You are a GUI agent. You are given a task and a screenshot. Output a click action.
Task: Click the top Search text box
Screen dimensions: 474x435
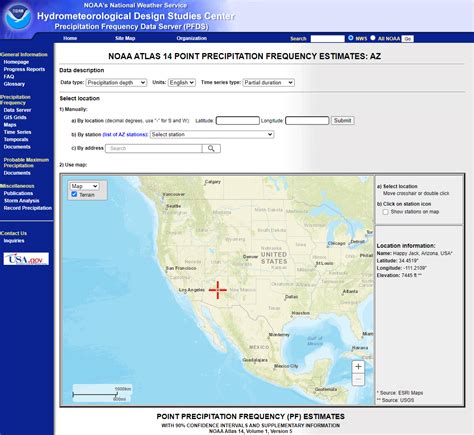(328, 39)
